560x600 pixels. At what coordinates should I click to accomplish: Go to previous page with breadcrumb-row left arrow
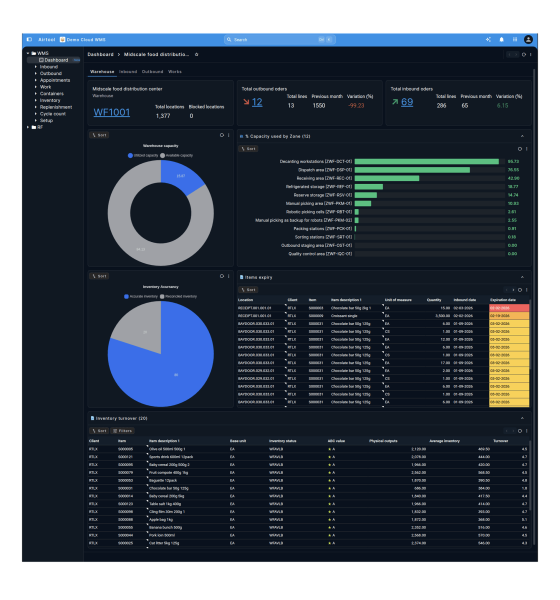coord(509,55)
